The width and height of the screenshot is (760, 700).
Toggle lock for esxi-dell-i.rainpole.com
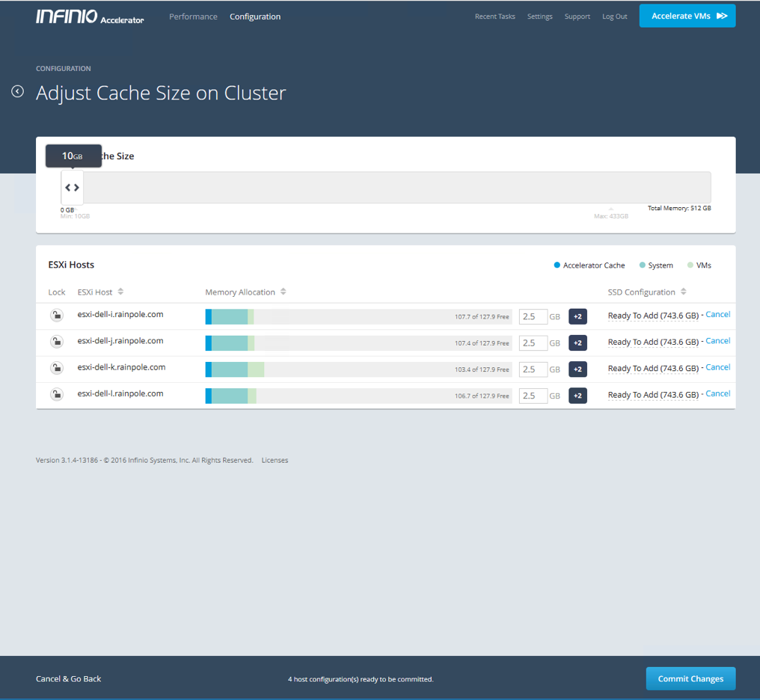pyautogui.click(x=56, y=316)
